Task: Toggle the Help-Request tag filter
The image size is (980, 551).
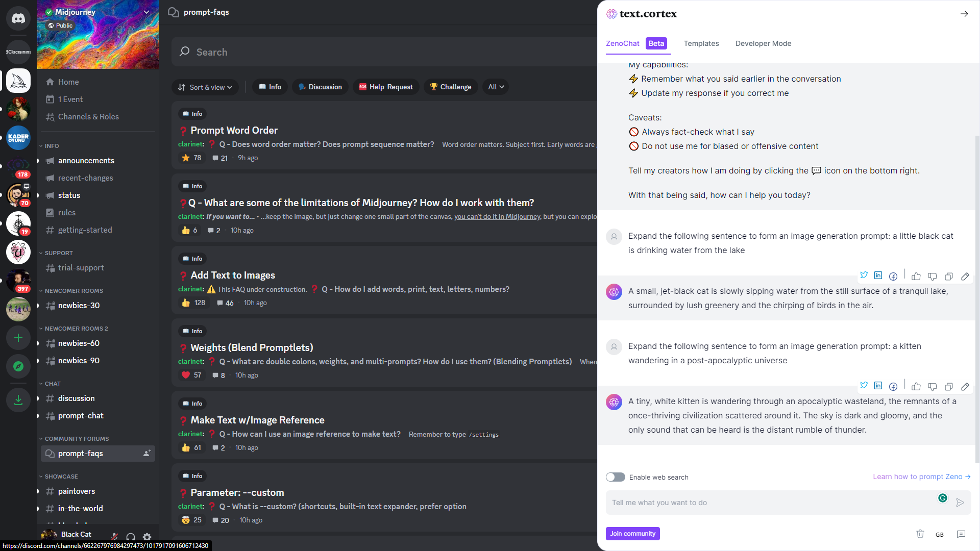Action: [386, 87]
